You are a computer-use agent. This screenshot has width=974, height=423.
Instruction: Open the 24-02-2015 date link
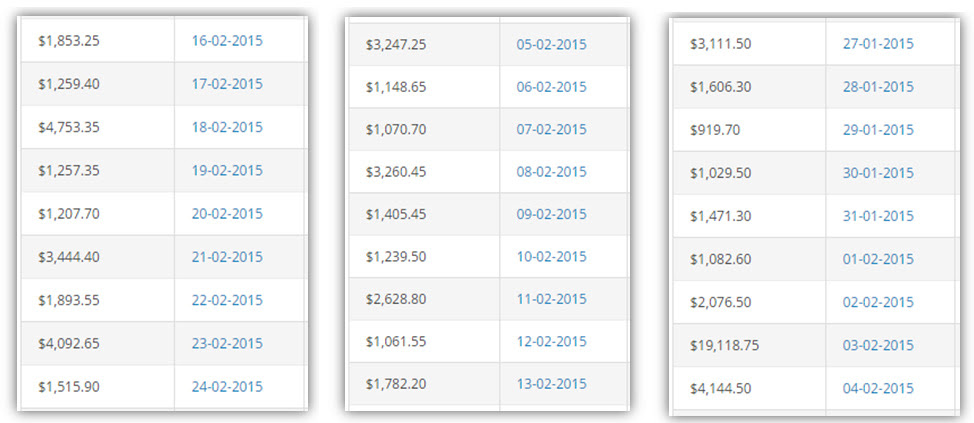point(227,387)
